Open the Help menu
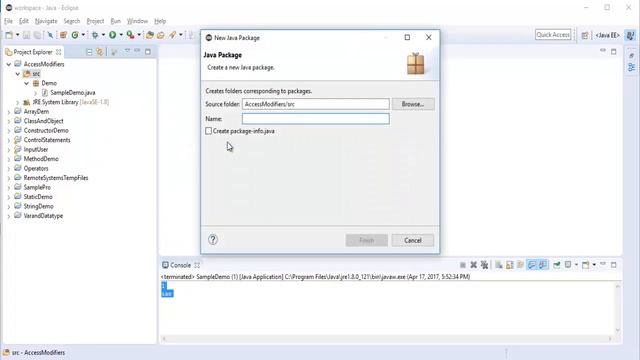The image size is (640, 360). (x=160, y=21)
